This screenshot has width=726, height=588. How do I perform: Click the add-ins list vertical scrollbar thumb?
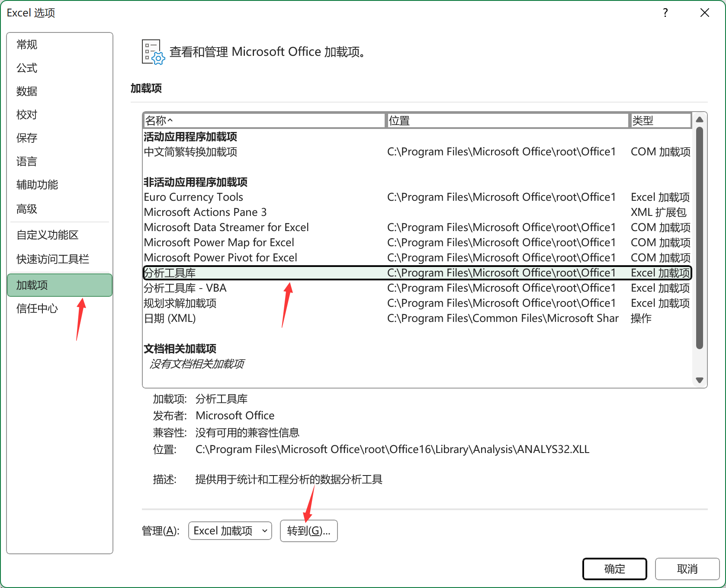click(700, 238)
